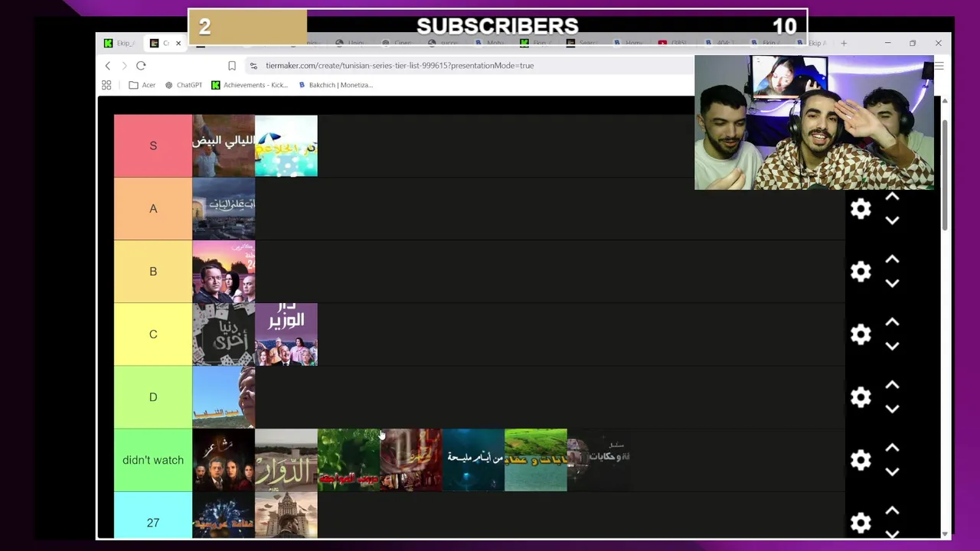Open a new browser tab
This screenshot has height=551, width=980.
[844, 43]
